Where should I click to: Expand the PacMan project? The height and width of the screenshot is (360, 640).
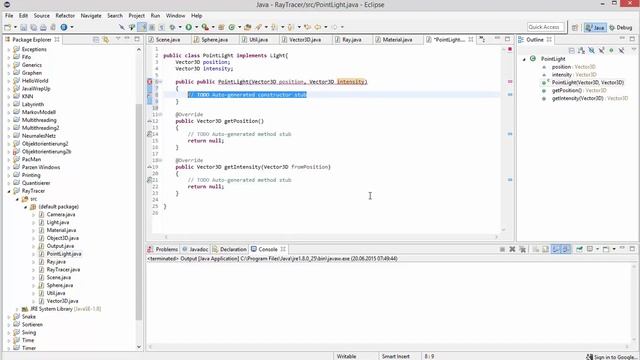[x=9, y=160]
